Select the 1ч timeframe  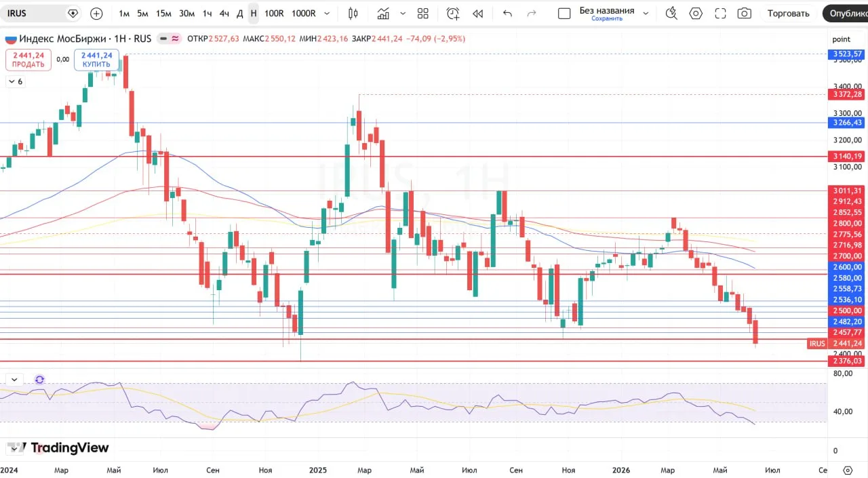coord(208,14)
